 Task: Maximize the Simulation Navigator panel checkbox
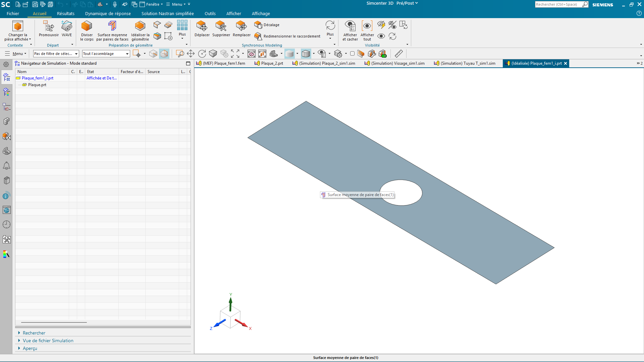(188, 63)
